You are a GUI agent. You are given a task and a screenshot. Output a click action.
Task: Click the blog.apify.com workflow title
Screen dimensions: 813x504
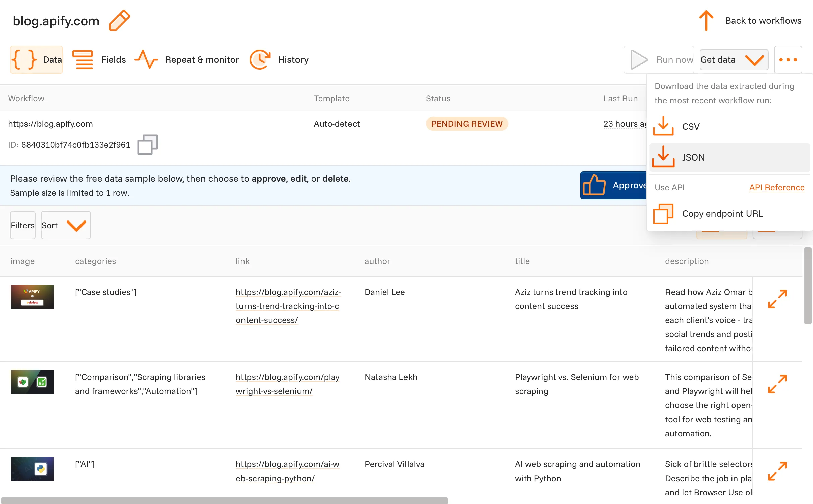coord(56,21)
